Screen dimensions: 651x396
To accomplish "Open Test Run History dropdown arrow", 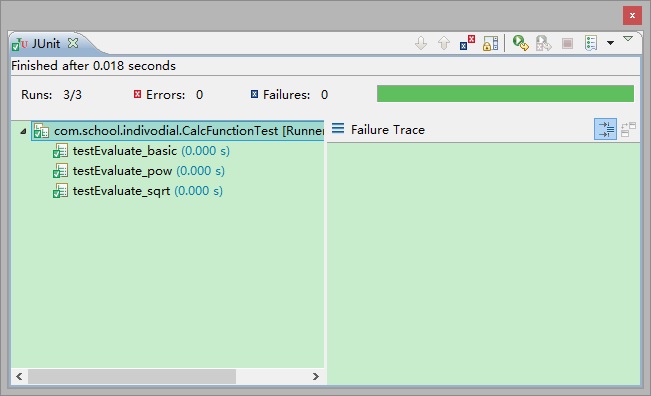I will pos(610,43).
